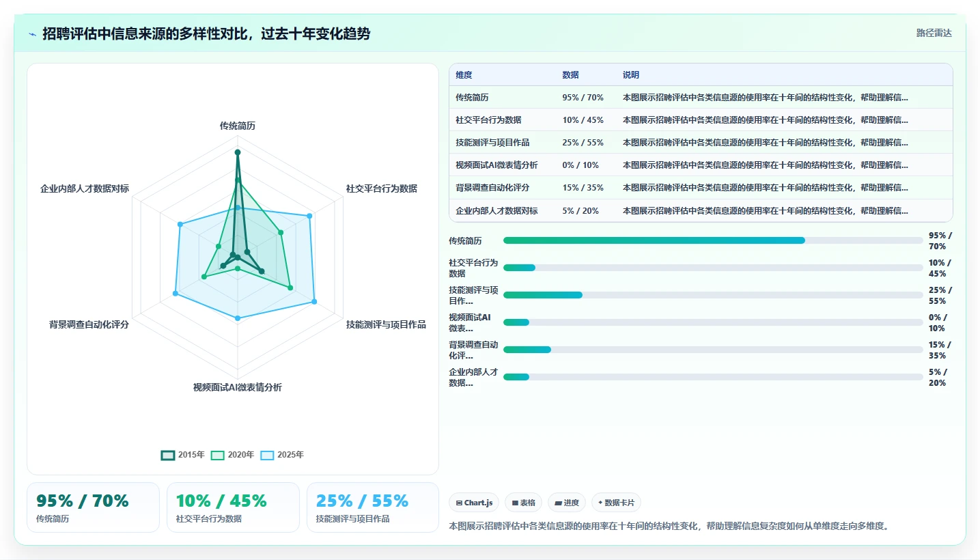Image resolution: width=980 pixels, height=560 pixels.
Task: Click the 说明 column header
Action: point(630,75)
